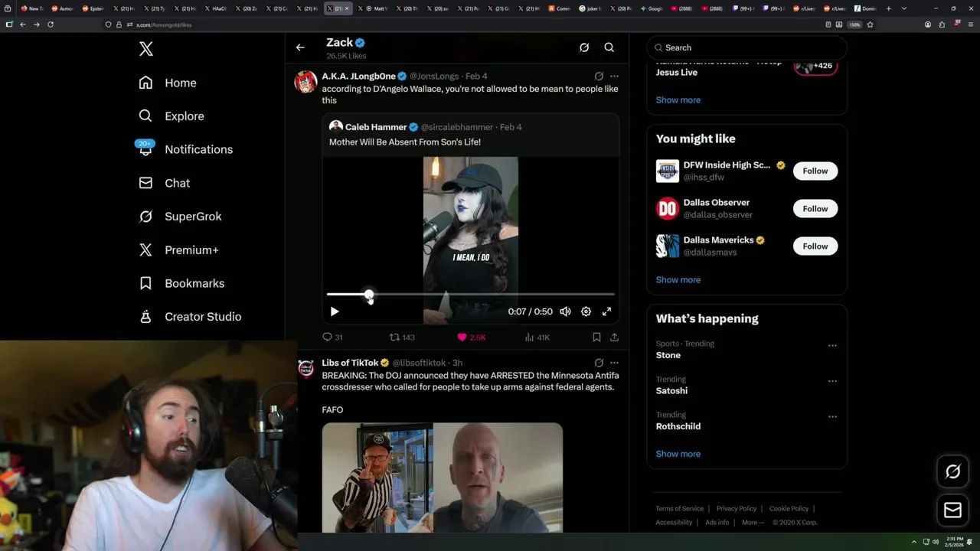Open the Search input field
Screen dimensions: 980x551
pos(746,47)
